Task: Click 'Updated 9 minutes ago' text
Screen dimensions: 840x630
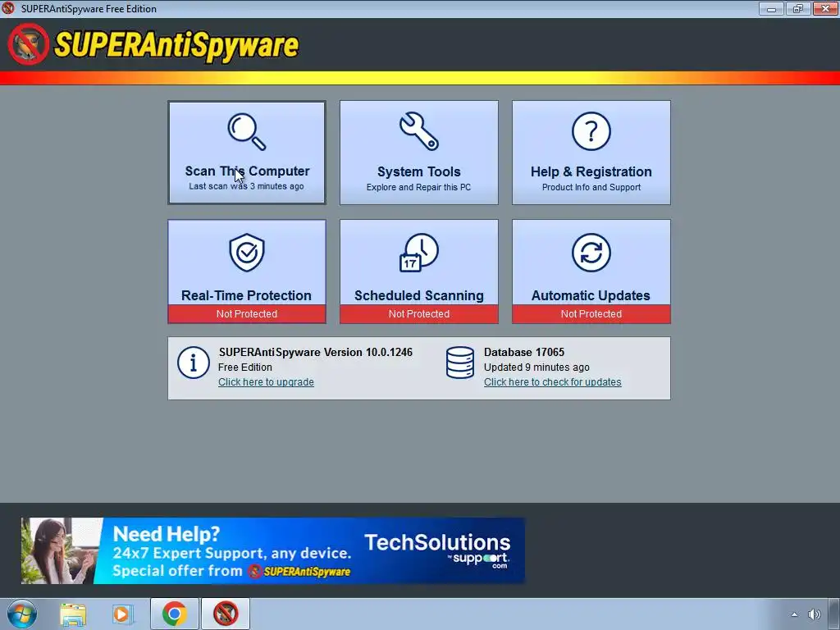Action: [x=536, y=367]
